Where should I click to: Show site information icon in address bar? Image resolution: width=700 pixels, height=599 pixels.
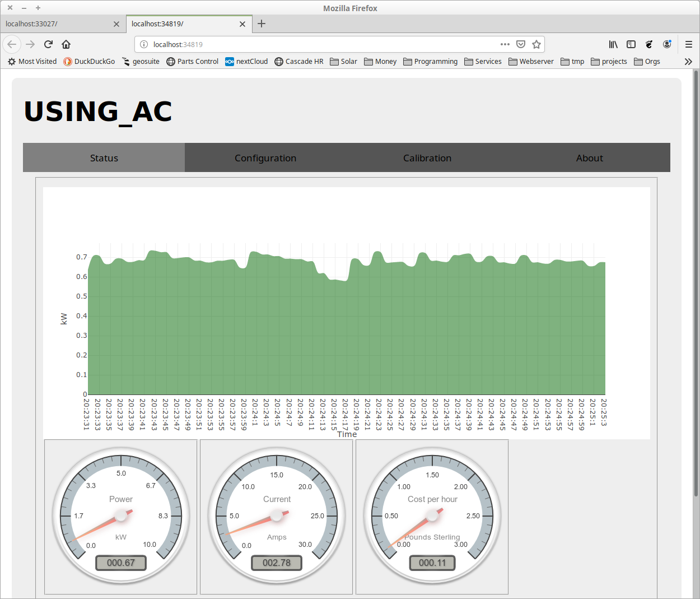pos(143,44)
